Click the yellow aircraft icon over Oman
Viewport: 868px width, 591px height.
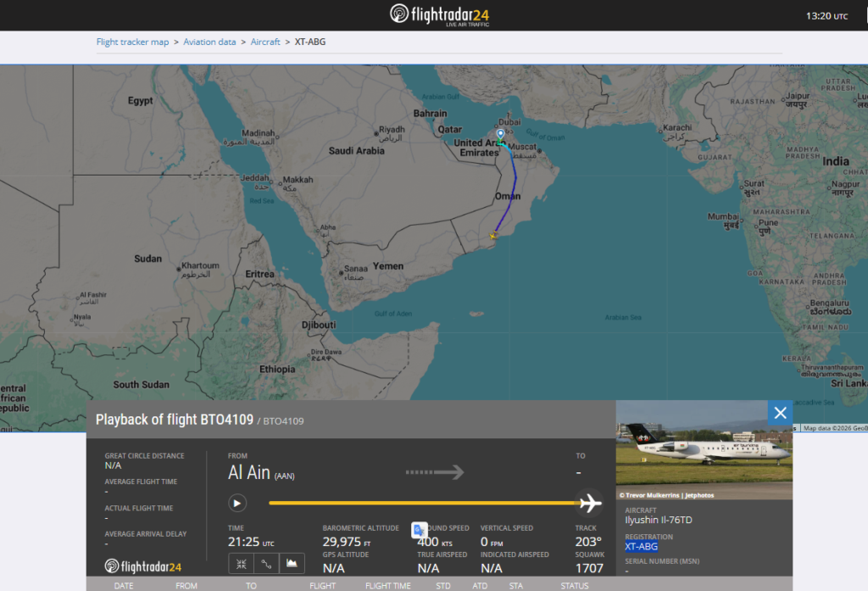point(493,236)
